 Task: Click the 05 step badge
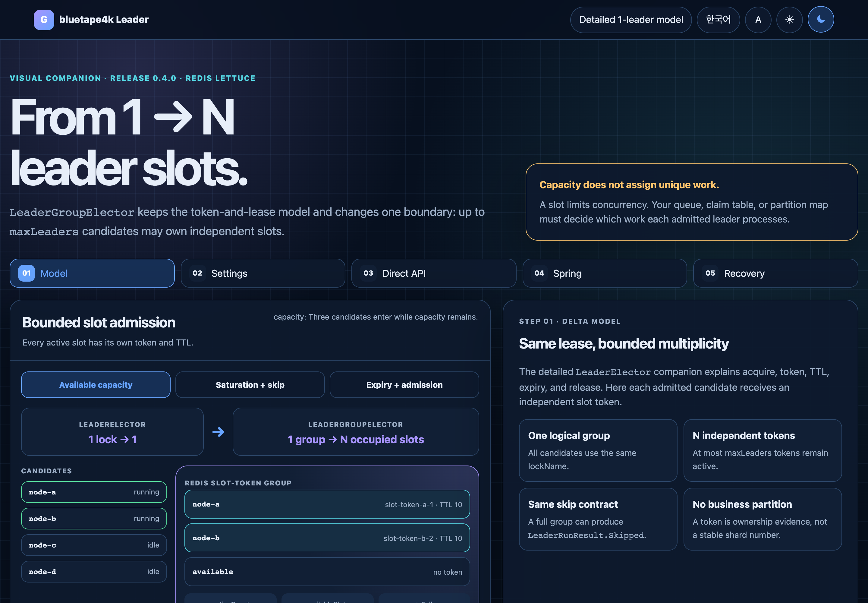click(x=710, y=273)
